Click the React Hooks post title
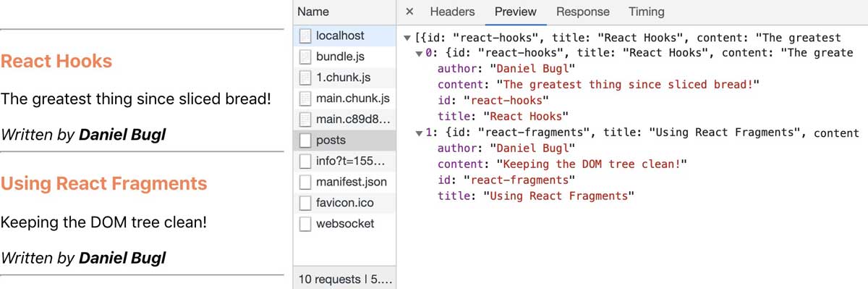 coord(56,61)
